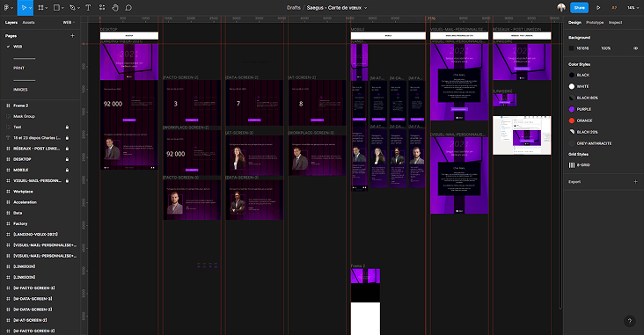This screenshot has height=335, width=644.
Task: Unlock the Test layer
Action: tap(67, 127)
